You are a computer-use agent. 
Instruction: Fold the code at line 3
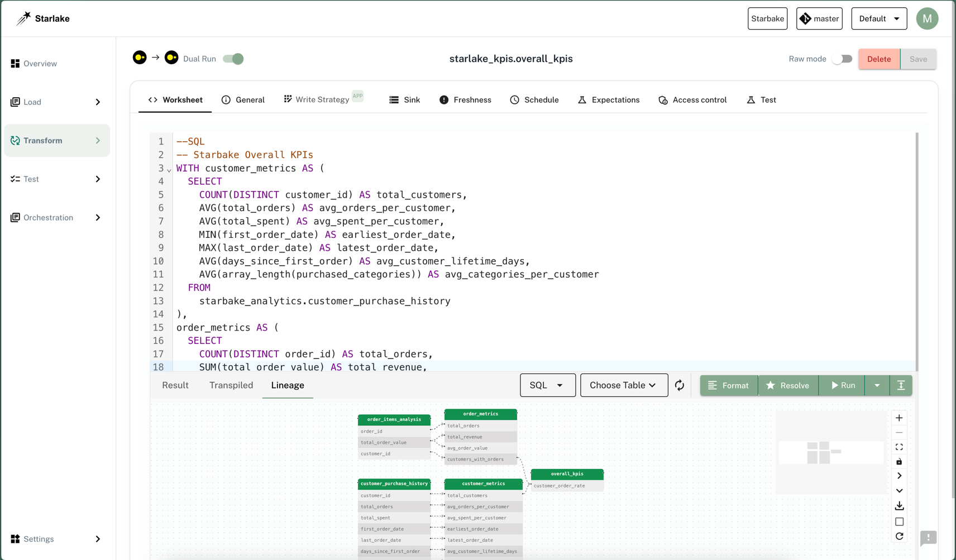coord(169,170)
